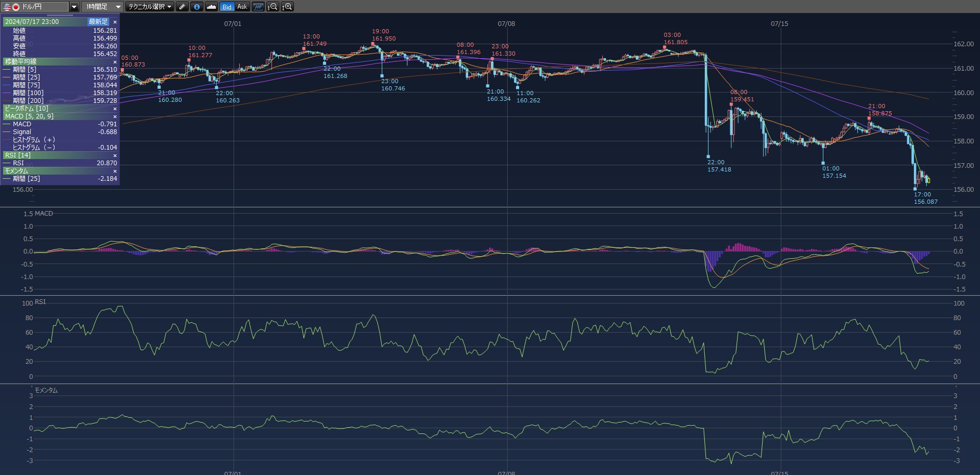The image size is (980, 475).
Task: Click the 期間 [5] moving average color line
Action: point(7,70)
